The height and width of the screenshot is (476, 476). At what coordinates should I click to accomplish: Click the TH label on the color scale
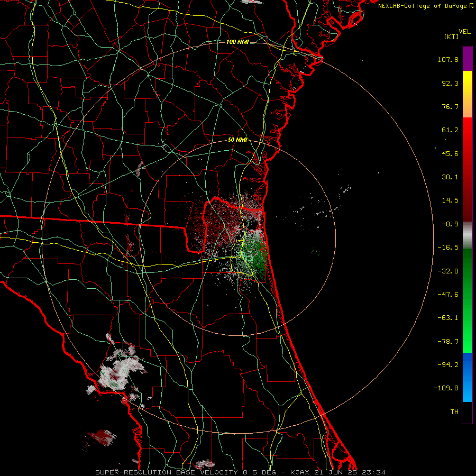pos(454,411)
